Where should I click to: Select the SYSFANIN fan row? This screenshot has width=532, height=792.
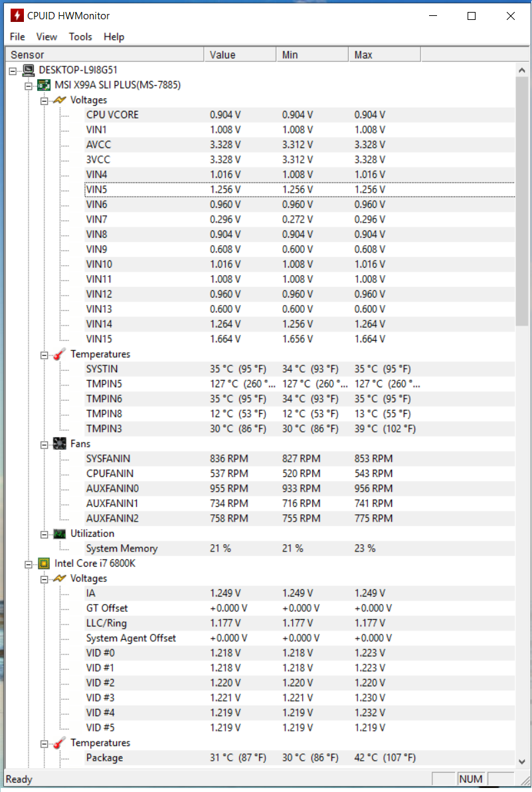click(300, 458)
